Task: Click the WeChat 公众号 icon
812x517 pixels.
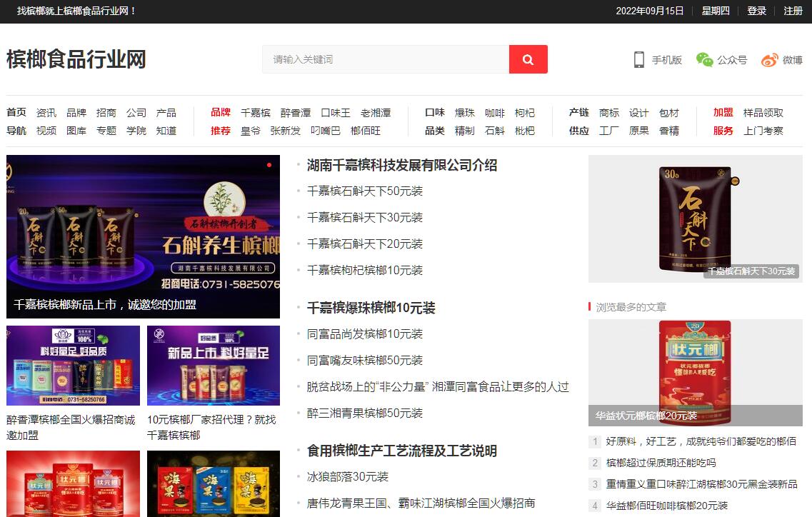Action: [704, 60]
